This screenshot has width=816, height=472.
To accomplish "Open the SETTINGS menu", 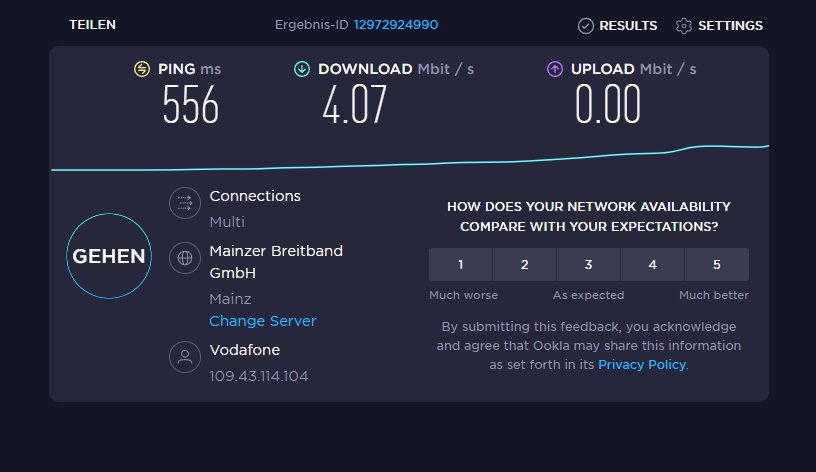I will 730,26.
